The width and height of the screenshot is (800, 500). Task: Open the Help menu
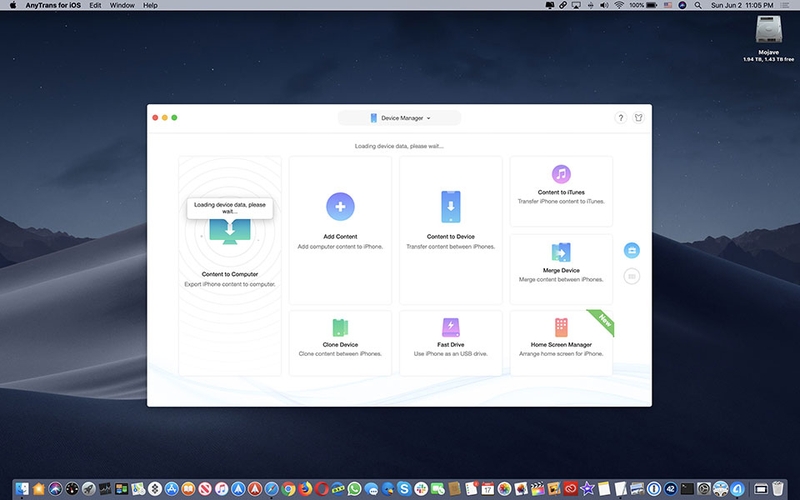[150, 5]
